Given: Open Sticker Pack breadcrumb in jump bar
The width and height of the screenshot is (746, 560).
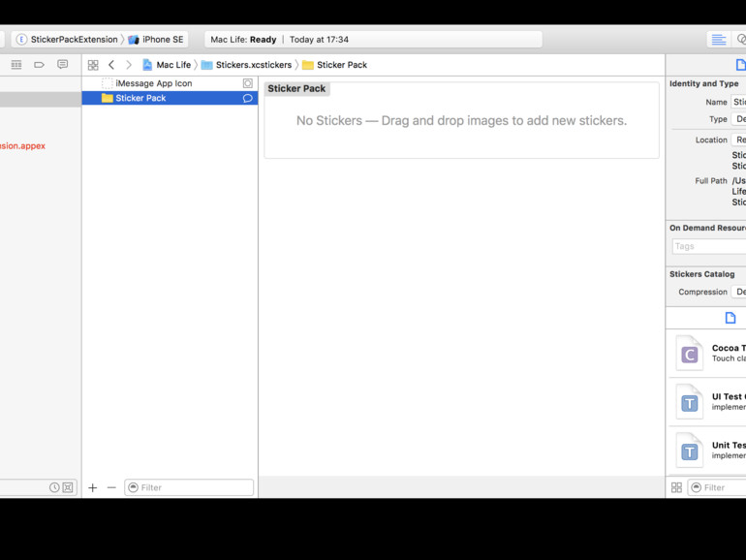Looking at the screenshot, I should click(x=335, y=65).
